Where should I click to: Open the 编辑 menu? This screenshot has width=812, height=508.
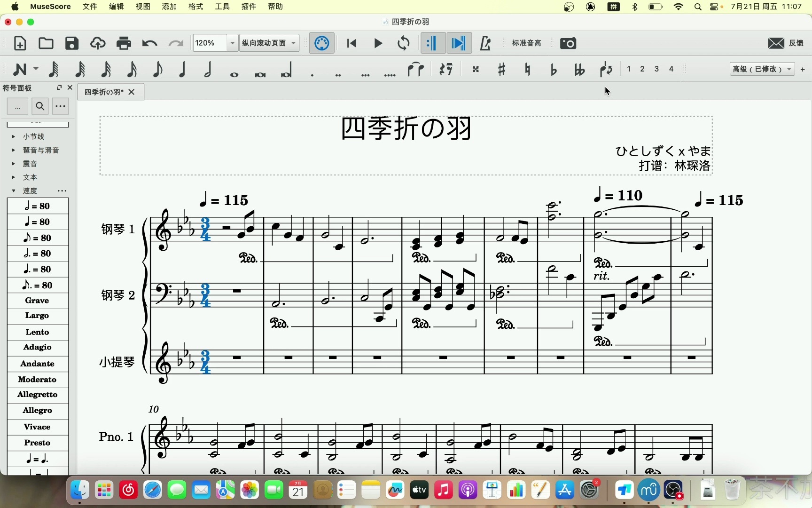point(117,7)
